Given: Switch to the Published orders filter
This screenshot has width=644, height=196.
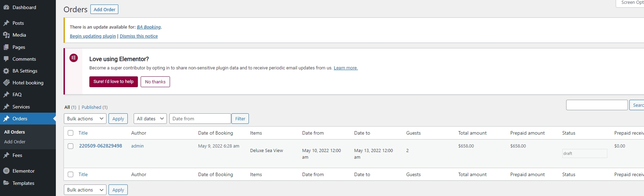Looking at the screenshot, I should 91,107.
